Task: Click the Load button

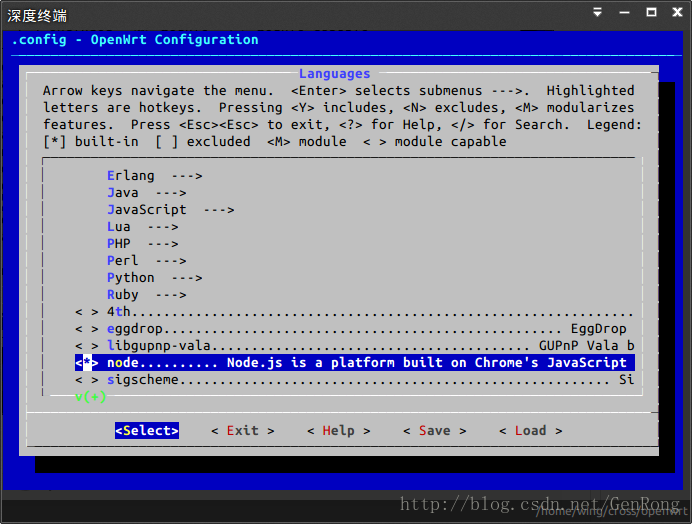Action: 530,430
